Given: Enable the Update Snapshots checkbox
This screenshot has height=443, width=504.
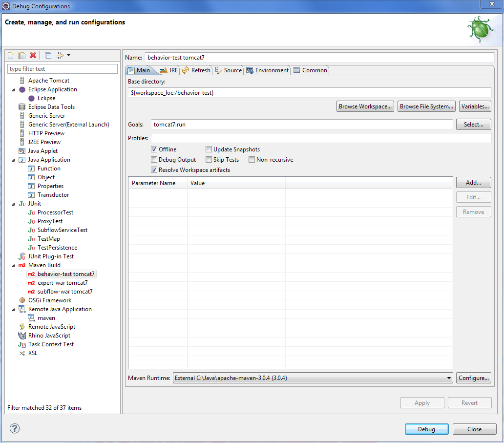Looking at the screenshot, I should click(209, 149).
